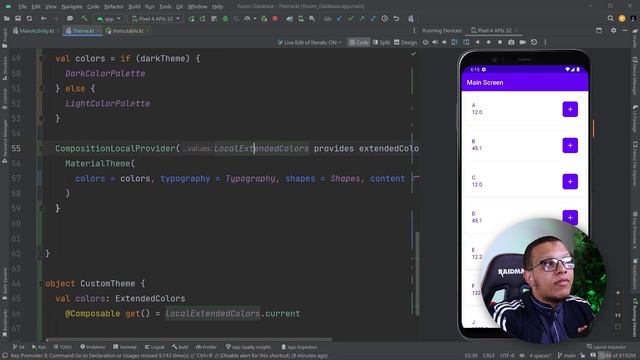Viewport: 640px width, 360px height.
Task: Click LocalExtendedColors in line 55 code
Action: tap(261, 149)
